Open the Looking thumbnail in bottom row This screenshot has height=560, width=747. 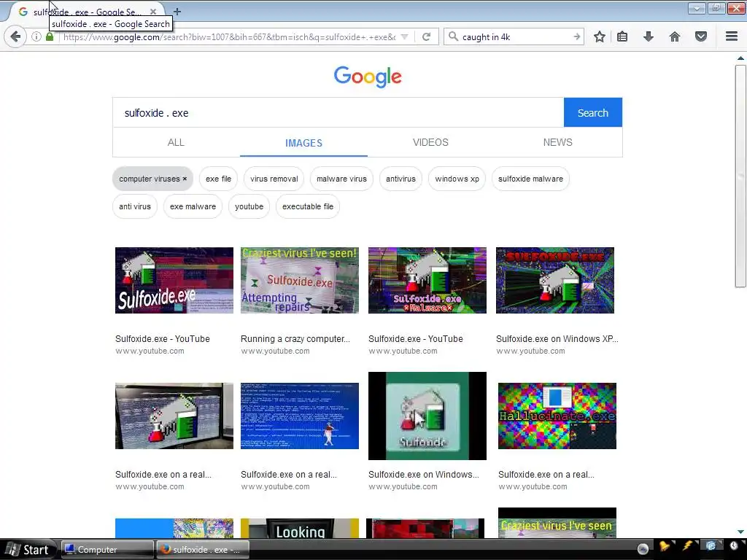(300, 529)
